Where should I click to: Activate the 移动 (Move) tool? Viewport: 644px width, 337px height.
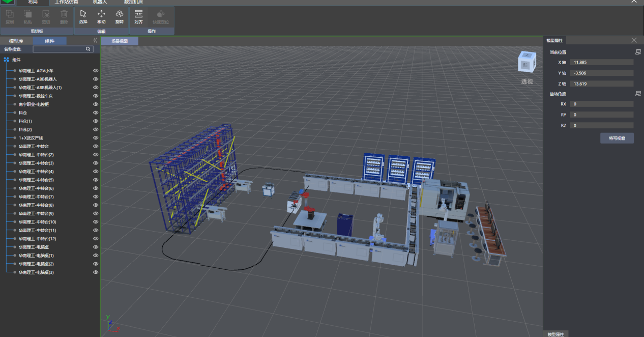coord(101,16)
